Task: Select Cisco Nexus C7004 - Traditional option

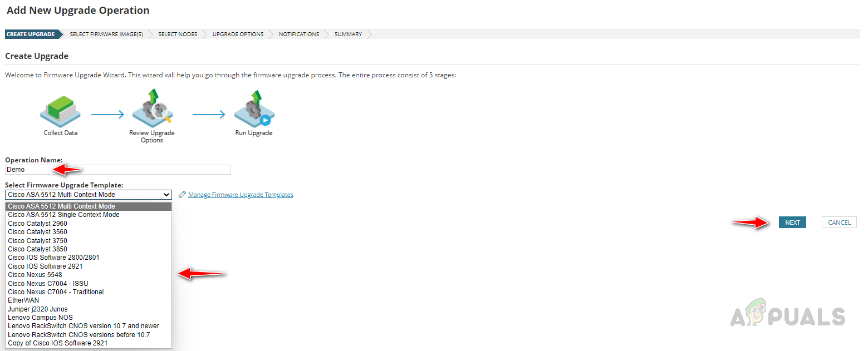Action: coord(89,292)
